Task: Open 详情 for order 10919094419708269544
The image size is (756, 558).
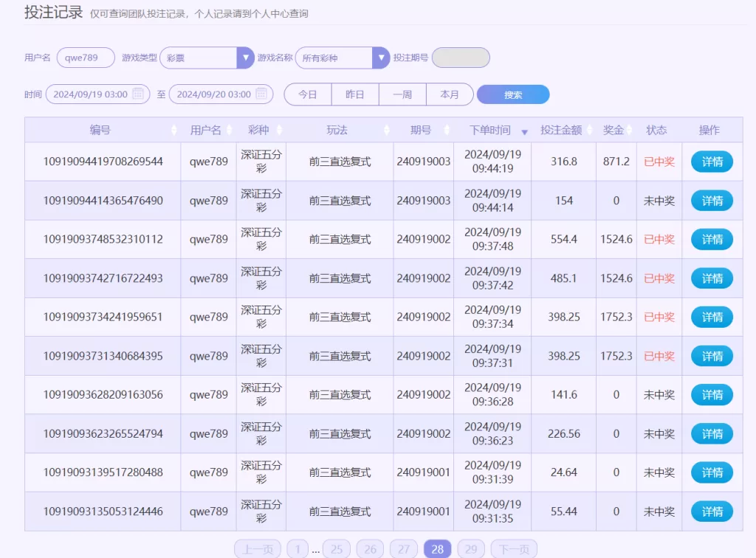Action: (x=712, y=162)
